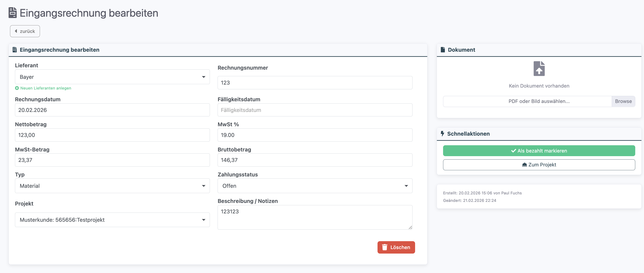This screenshot has height=273, width=644.
Task: Open the Projekt dropdown with Testprojekt
Action: [x=112, y=220]
